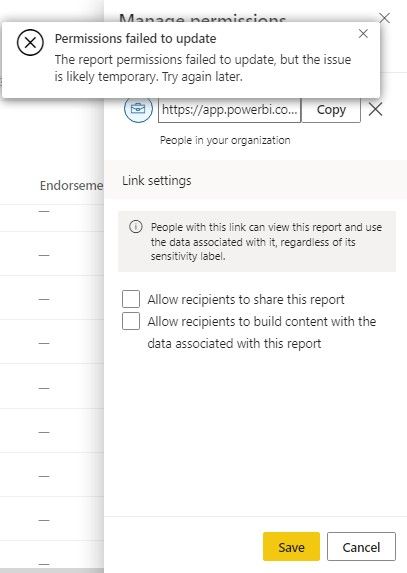Save the link settings

click(291, 547)
